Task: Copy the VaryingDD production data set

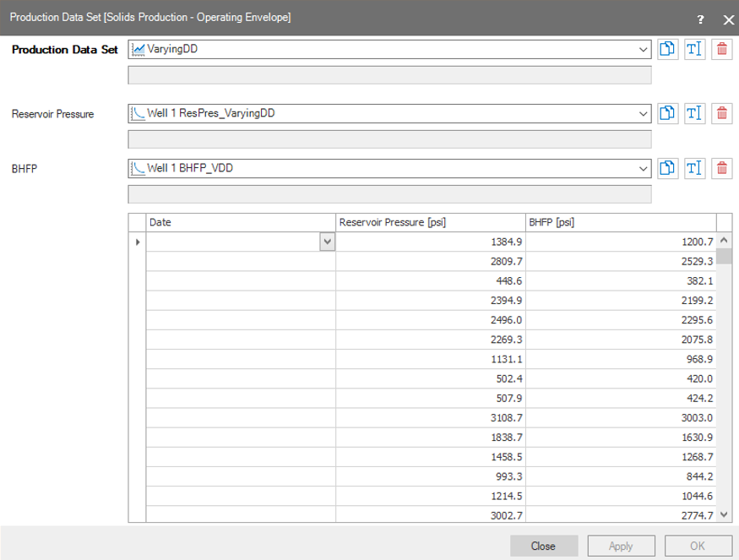Action: 667,49
